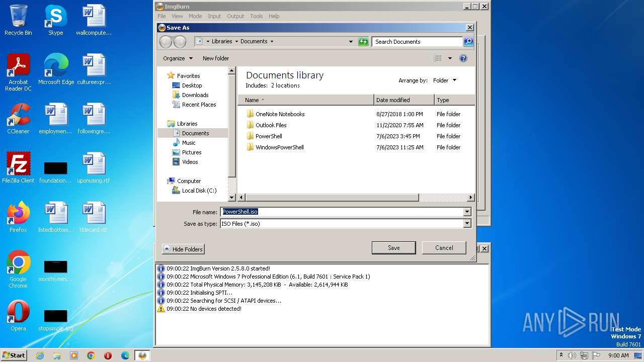Open the Start menu
The width and height of the screenshot is (644, 362).
pos(14,355)
